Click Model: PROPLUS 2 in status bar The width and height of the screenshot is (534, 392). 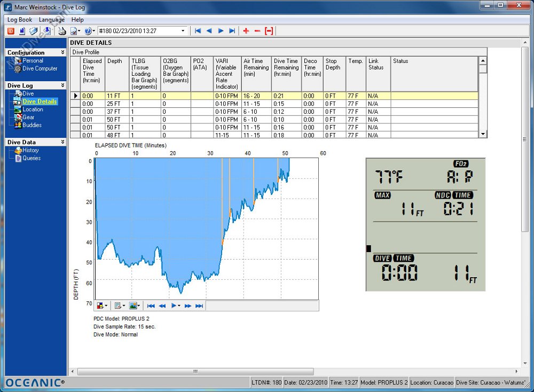pos(384,382)
